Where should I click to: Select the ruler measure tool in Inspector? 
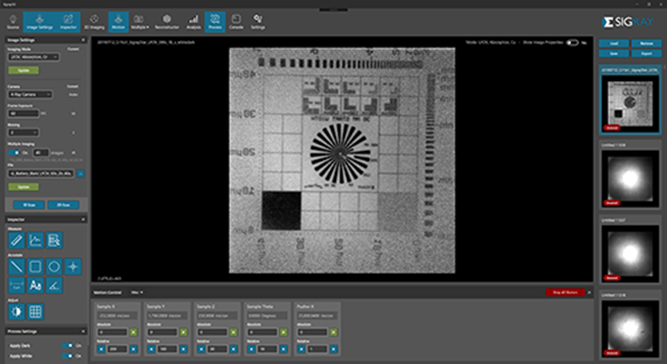tap(17, 240)
